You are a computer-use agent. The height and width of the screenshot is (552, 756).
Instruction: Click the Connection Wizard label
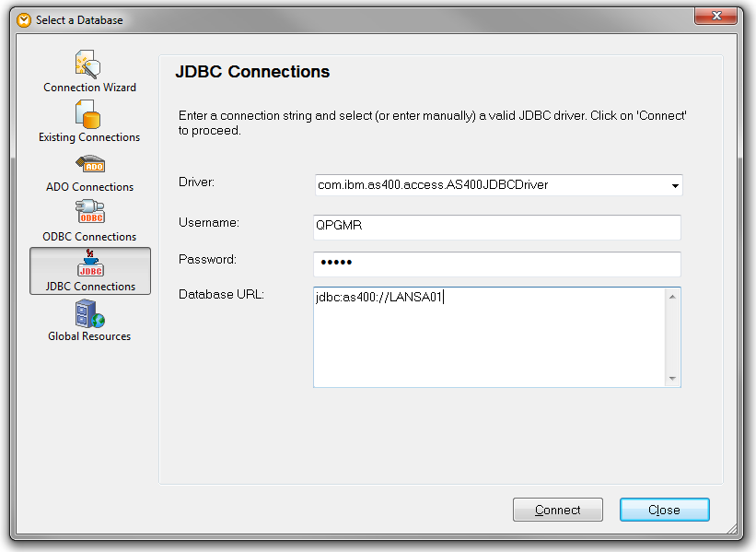pos(89,88)
